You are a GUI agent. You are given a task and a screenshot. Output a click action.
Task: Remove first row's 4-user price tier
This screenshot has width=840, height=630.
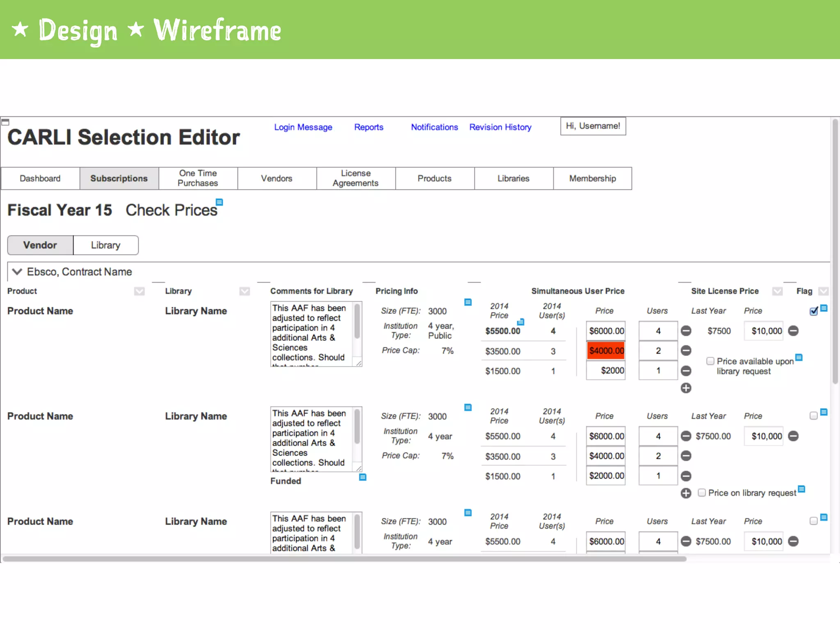(x=686, y=331)
